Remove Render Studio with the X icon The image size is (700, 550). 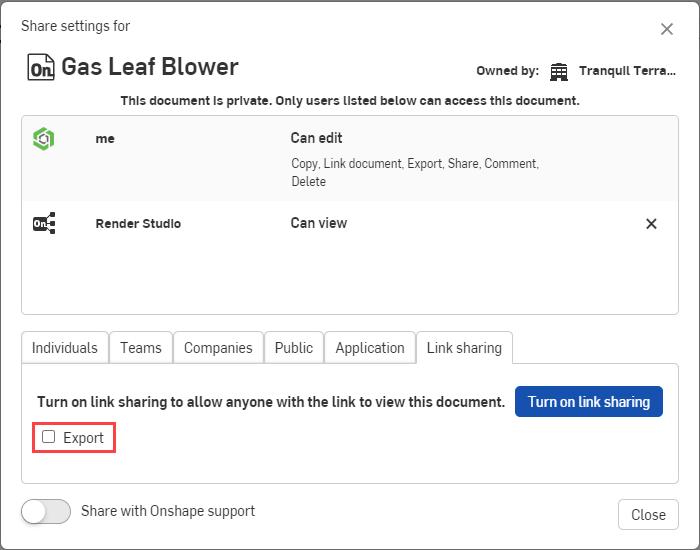[x=651, y=224]
